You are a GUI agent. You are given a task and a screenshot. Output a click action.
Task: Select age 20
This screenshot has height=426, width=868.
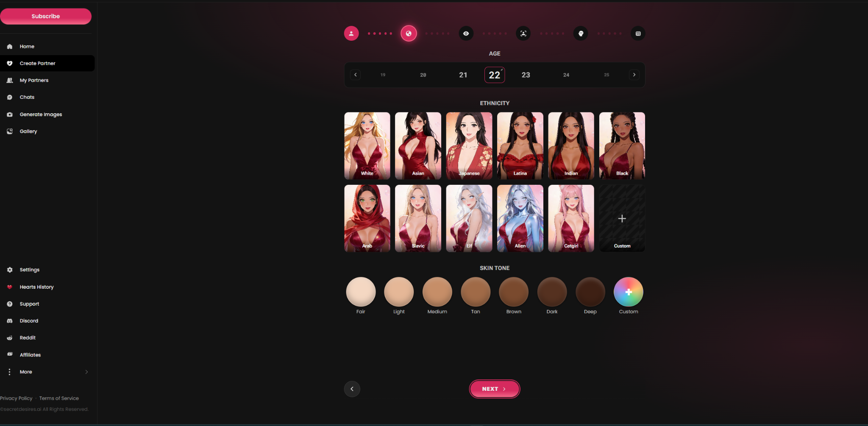[x=423, y=75]
